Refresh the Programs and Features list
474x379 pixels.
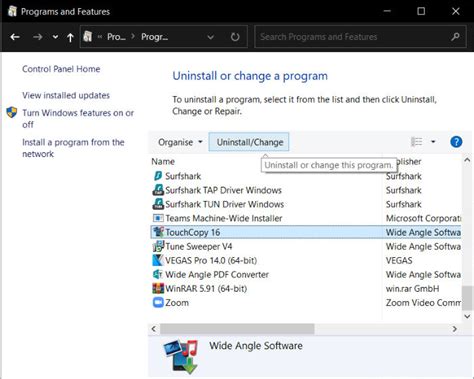tap(235, 37)
